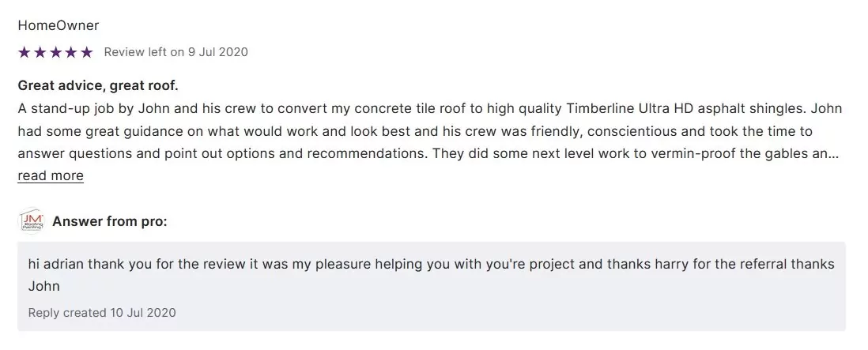The image size is (868, 350).
Task: Click the second purple rating star
Action: [40, 52]
